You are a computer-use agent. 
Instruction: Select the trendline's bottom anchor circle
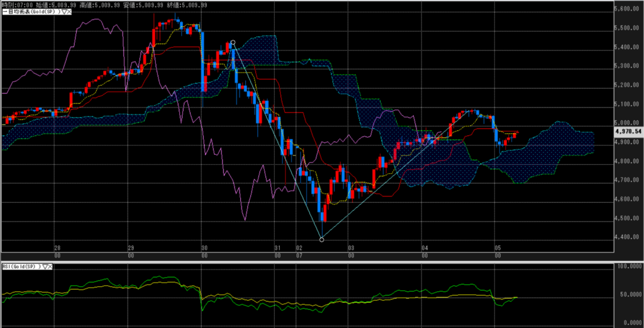pyautogui.click(x=322, y=239)
